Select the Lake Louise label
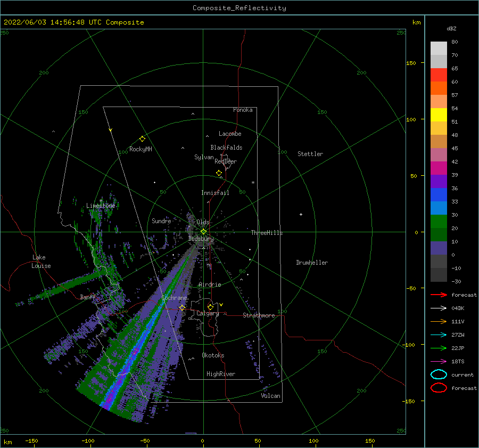The height and width of the screenshot is (448, 479). pos(41,262)
